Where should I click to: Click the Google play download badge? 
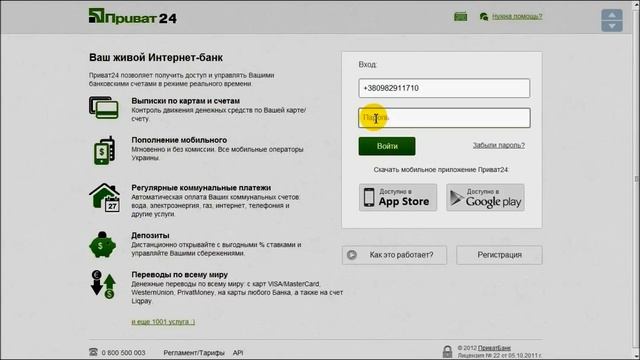pos(485,198)
